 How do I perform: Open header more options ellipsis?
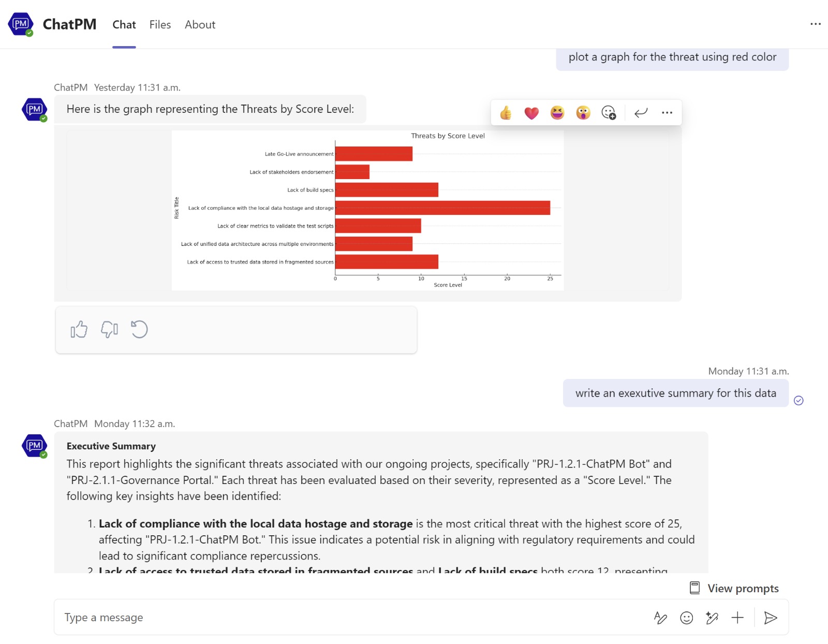(816, 24)
